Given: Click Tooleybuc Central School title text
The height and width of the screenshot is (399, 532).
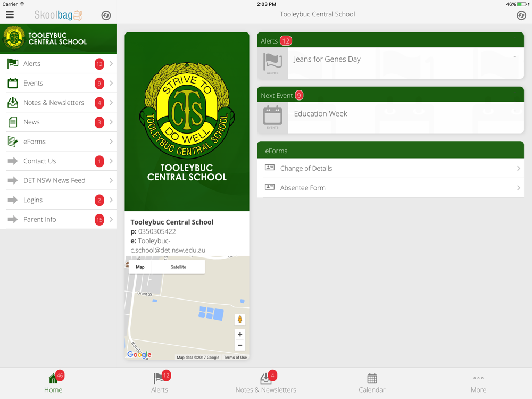Looking at the screenshot, I should 317,14.
